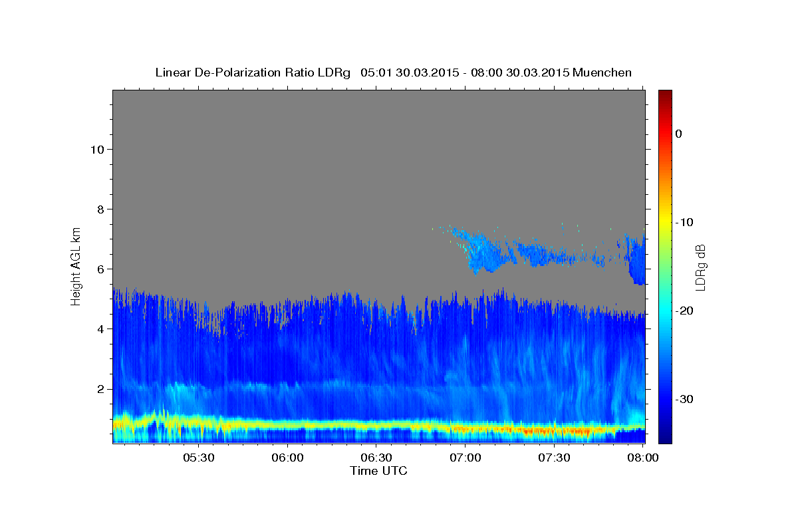The height and width of the screenshot is (532, 798).
Task: Click the height tick label 4
Action: (100, 329)
